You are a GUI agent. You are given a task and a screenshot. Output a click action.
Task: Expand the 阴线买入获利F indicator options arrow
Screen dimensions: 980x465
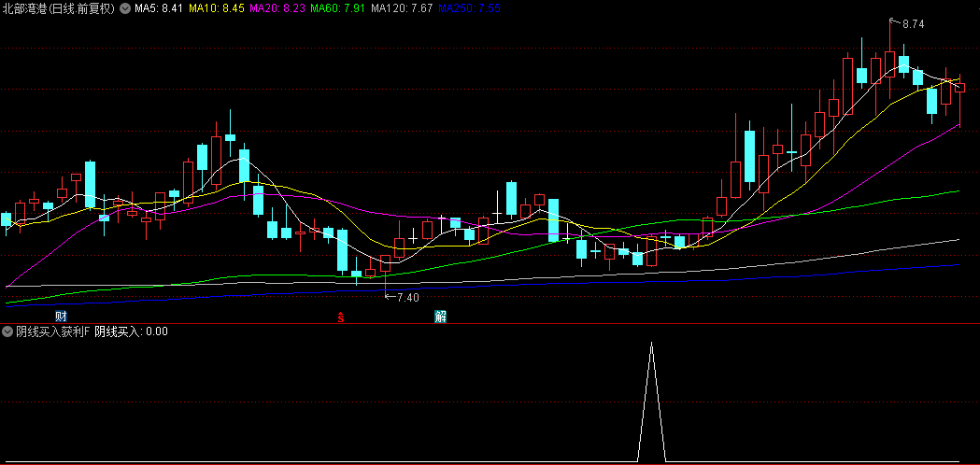click(7, 331)
